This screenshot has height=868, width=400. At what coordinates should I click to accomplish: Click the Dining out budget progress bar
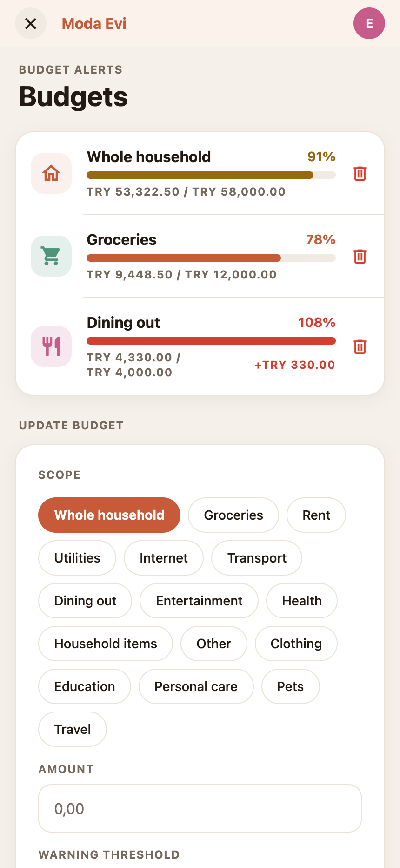tap(211, 341)
